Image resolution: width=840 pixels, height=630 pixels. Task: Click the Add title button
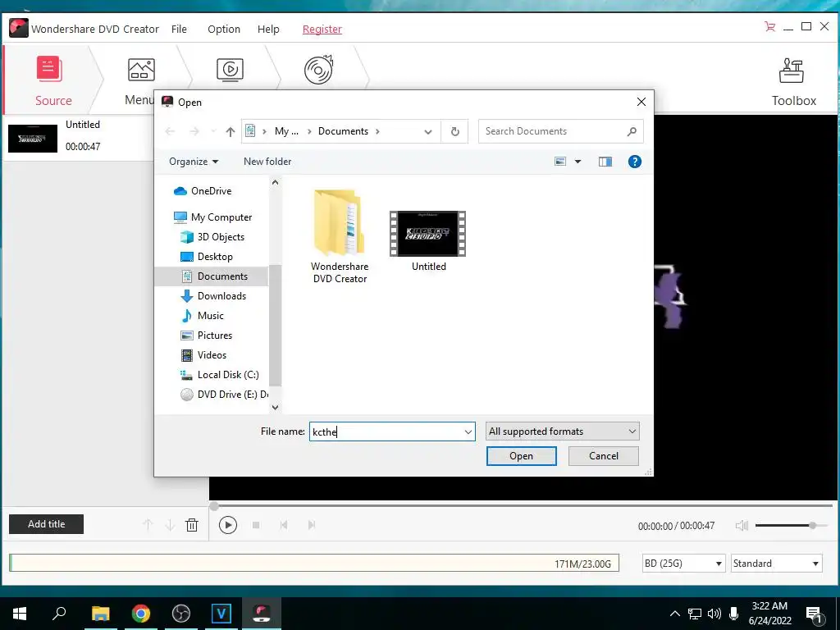tap(46, 524)
